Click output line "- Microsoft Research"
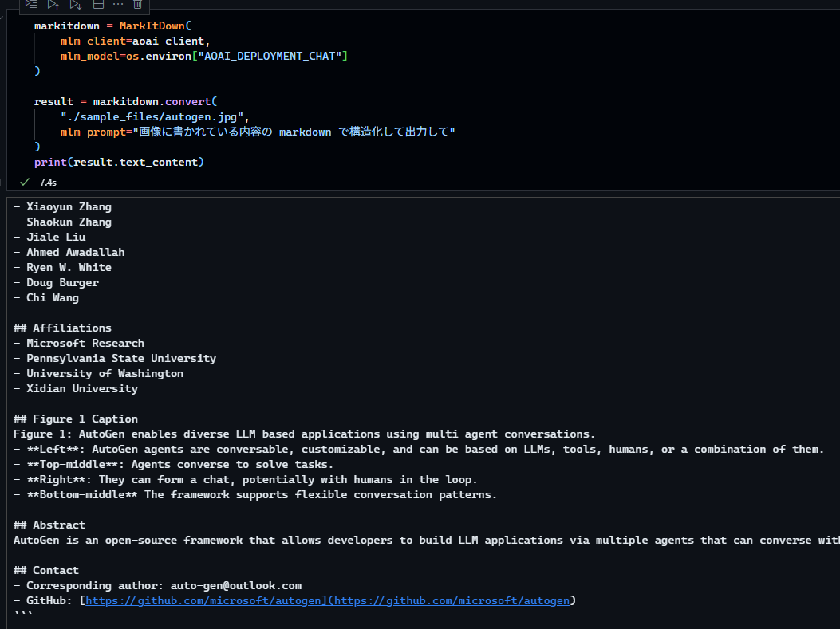The height and width of the screenshot is (629, 840). point(79,343)
